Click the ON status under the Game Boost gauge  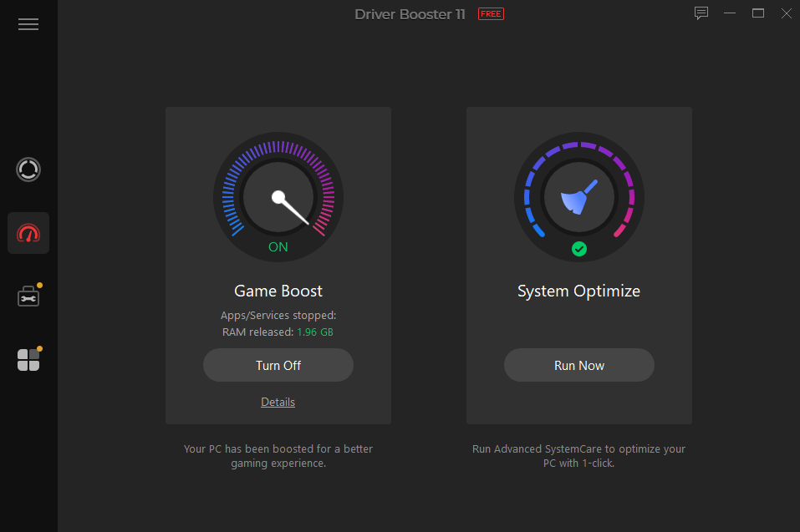tap(278, 246)
